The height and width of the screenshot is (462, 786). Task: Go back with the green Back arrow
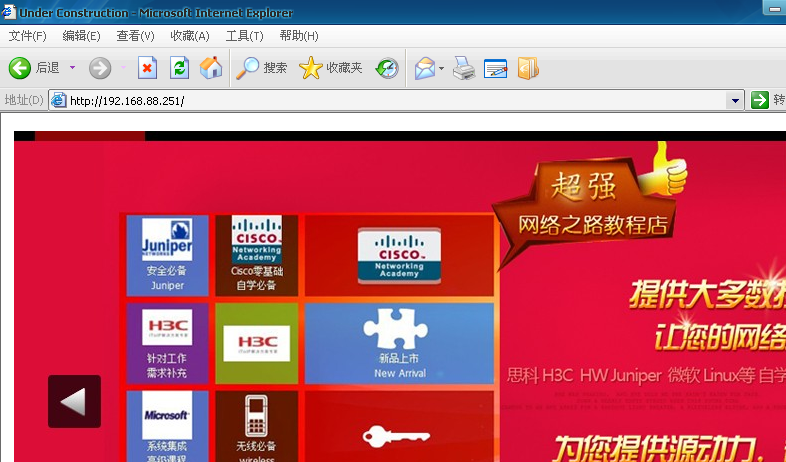[20, 68]
